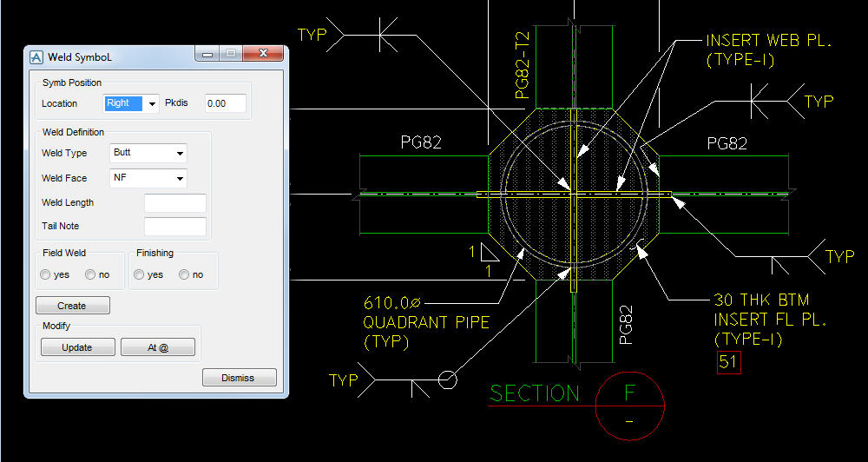
Task: Open the Location dropdown showing Right
Action: tap(131, 103)
